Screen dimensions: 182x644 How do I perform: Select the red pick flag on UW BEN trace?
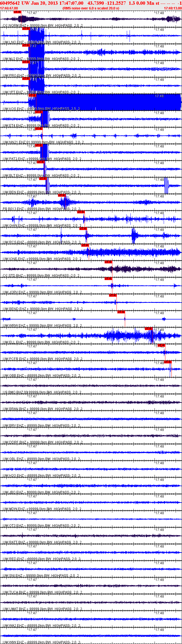(43, 179)
